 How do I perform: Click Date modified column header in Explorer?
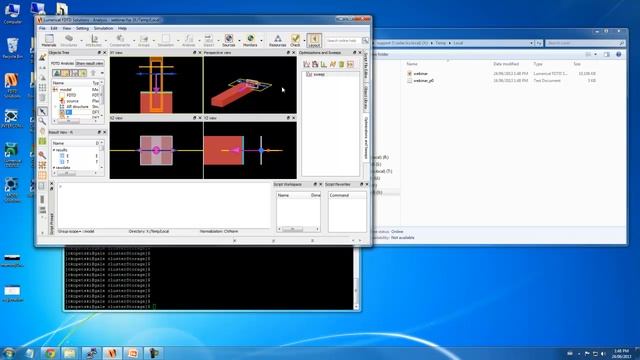[x=506, y=64]
